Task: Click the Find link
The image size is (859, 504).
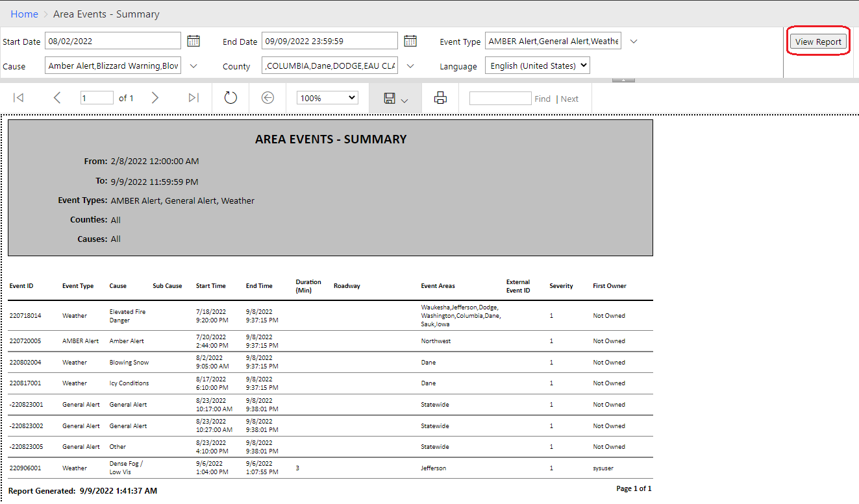Action: pos(542,99)
